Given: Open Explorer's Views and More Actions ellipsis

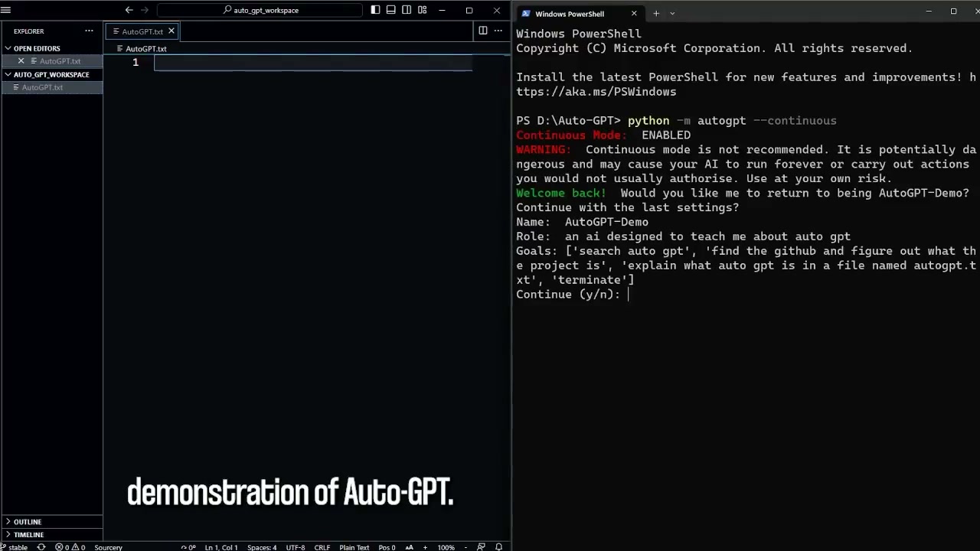Looking at the screenshot, I should (x=89, y=31).
